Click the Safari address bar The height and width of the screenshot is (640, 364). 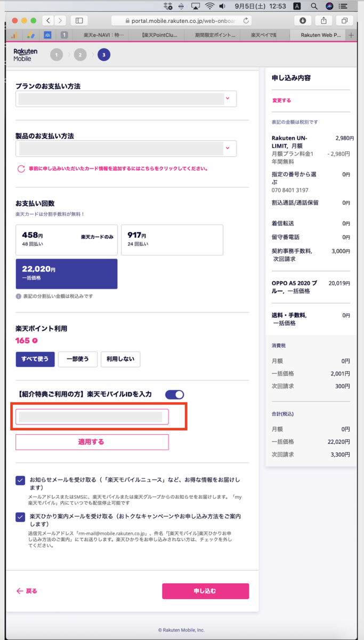[x=181, y=21]
